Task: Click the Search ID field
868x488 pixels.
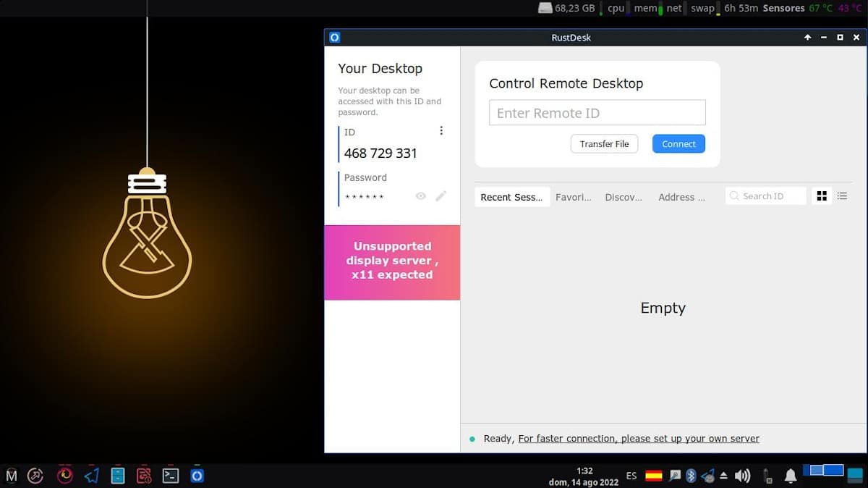Action: (x=765, y=196)
